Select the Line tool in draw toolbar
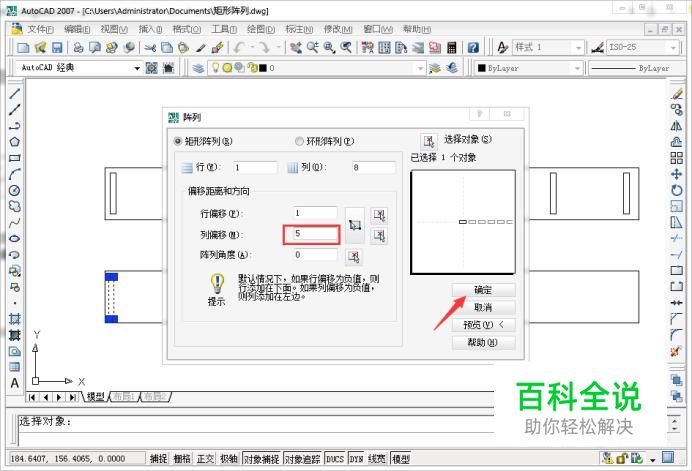 click(x=15, y=93)
